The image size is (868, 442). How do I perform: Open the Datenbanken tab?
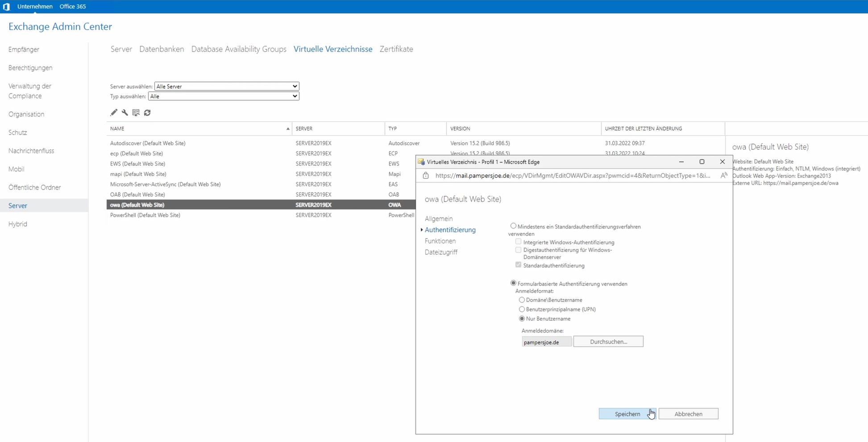coord(162,49)
